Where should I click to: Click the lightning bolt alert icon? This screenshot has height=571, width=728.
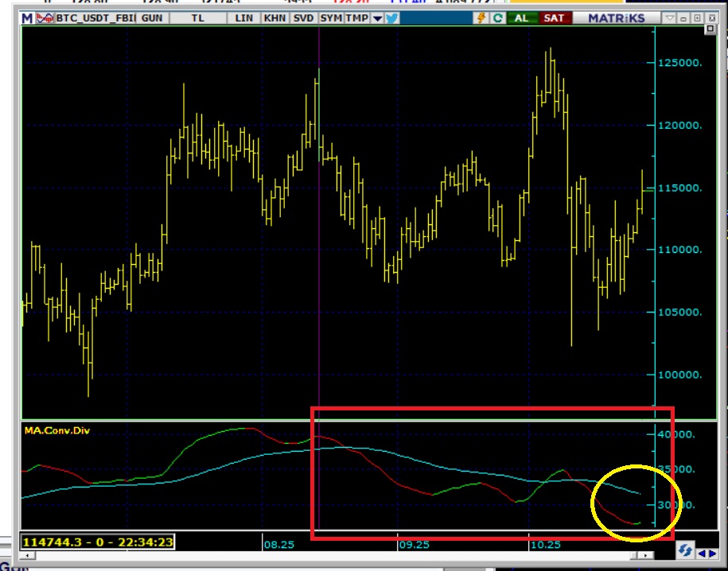tap(481, 17)
